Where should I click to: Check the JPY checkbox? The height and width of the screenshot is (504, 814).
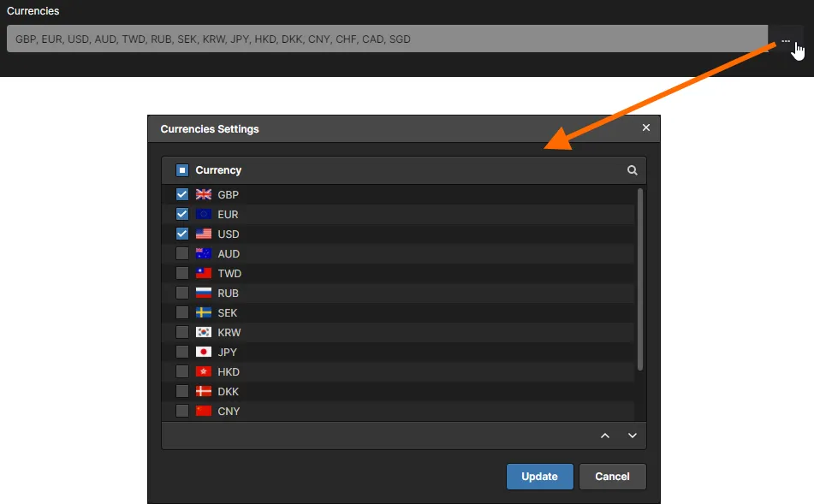[x=181, y=353]
